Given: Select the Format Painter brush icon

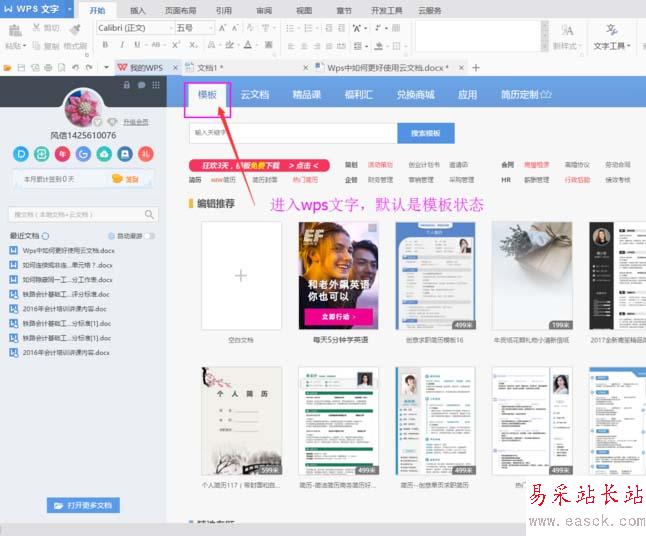Looking at the screenshot, I should (75, 29).
